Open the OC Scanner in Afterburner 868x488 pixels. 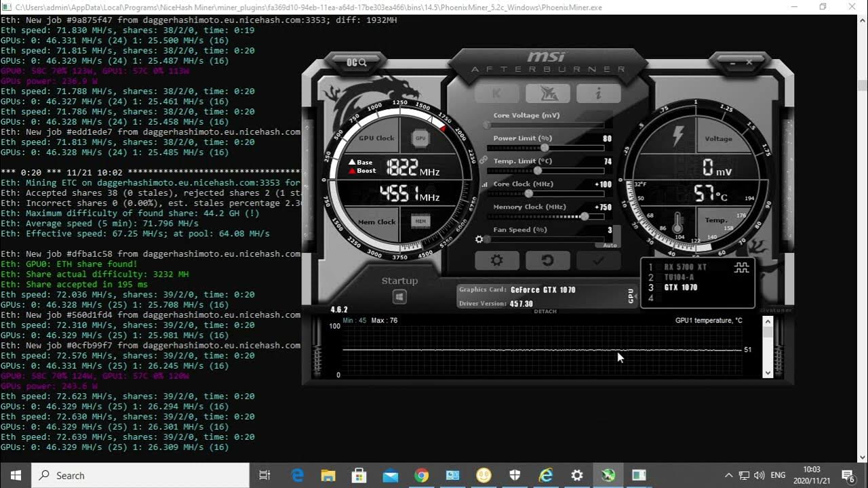(356, 62)
